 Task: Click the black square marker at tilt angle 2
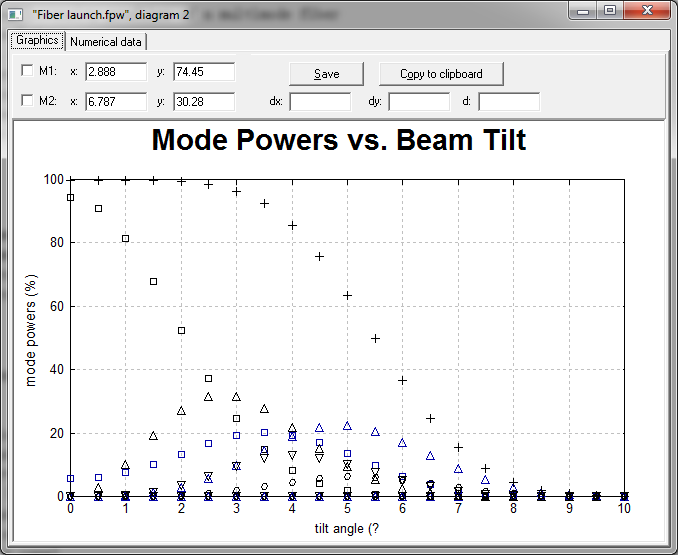click(182, 331)
